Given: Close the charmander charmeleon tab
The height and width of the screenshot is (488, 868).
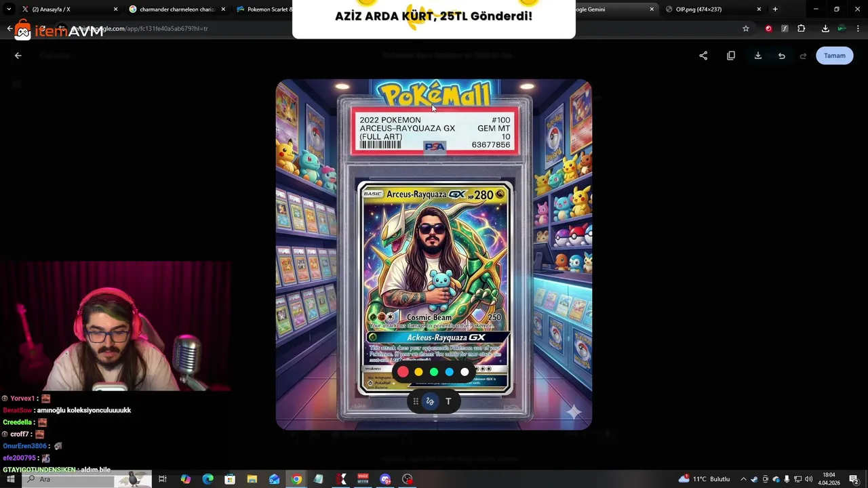Looking at the screenshot, I should coord(223,9).
